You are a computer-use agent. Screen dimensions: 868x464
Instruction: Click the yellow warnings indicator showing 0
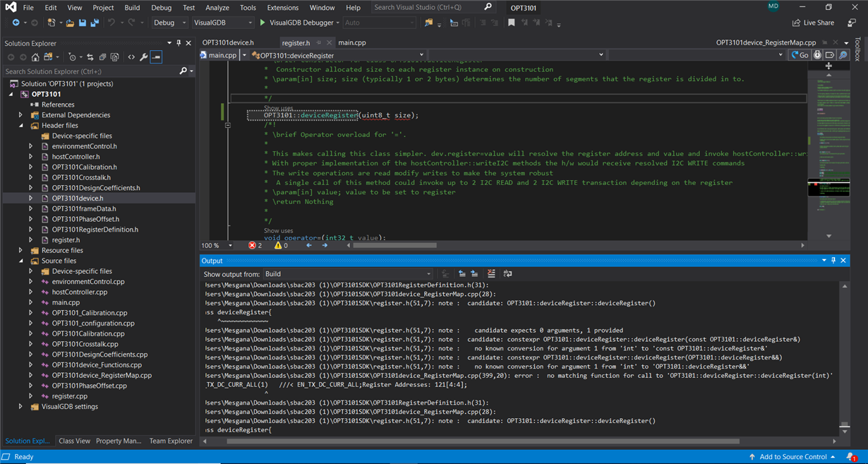tap(281, 246)
